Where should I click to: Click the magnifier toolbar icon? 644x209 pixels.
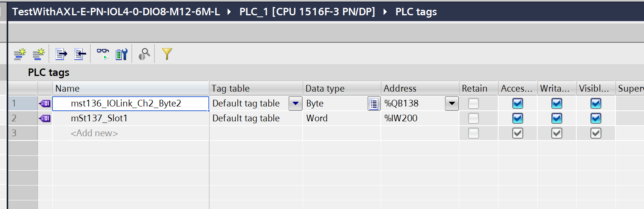pos(144,54)
